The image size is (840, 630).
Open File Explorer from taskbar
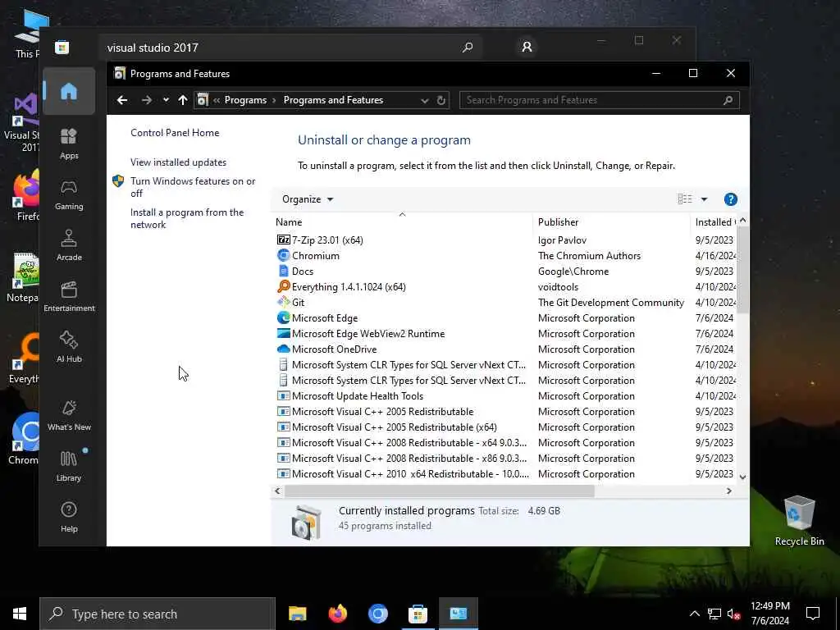297,614
